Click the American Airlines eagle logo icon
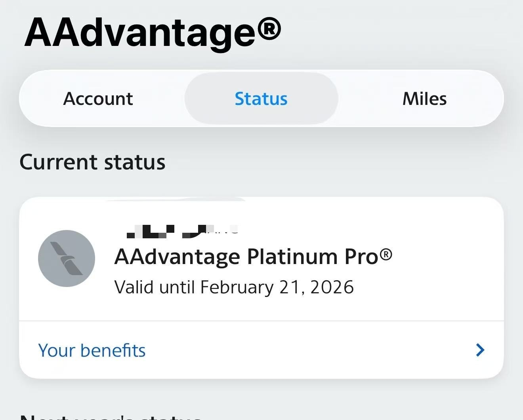 (x=67, y=258)
